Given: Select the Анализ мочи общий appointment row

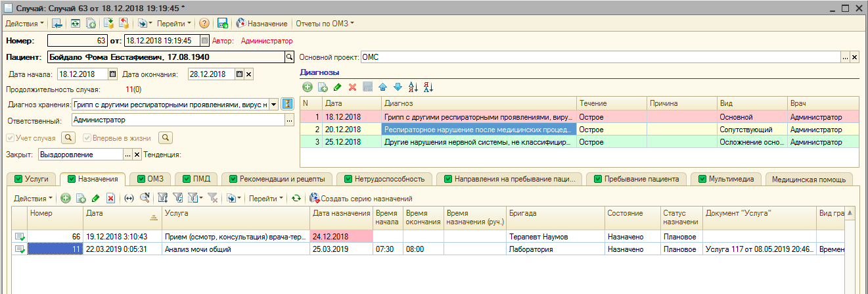Looking at the screenshot, I should click(x=197, y=249).
